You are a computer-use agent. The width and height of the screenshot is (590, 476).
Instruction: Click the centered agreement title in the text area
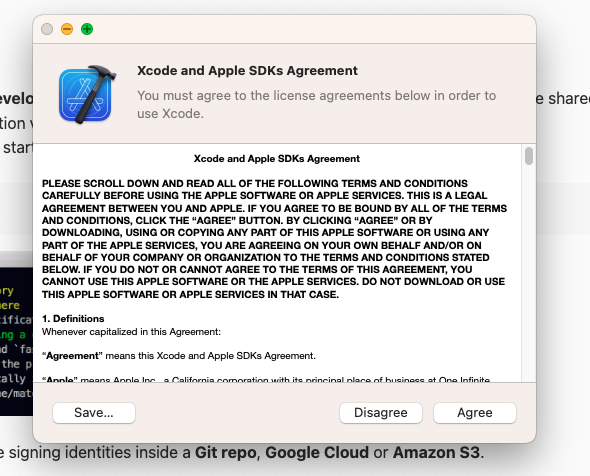(277, 159)
